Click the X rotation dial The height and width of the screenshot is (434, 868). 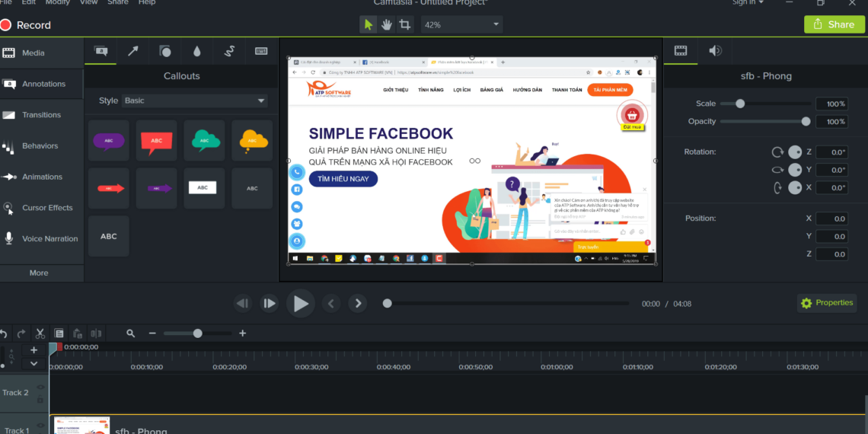(795, 187)
